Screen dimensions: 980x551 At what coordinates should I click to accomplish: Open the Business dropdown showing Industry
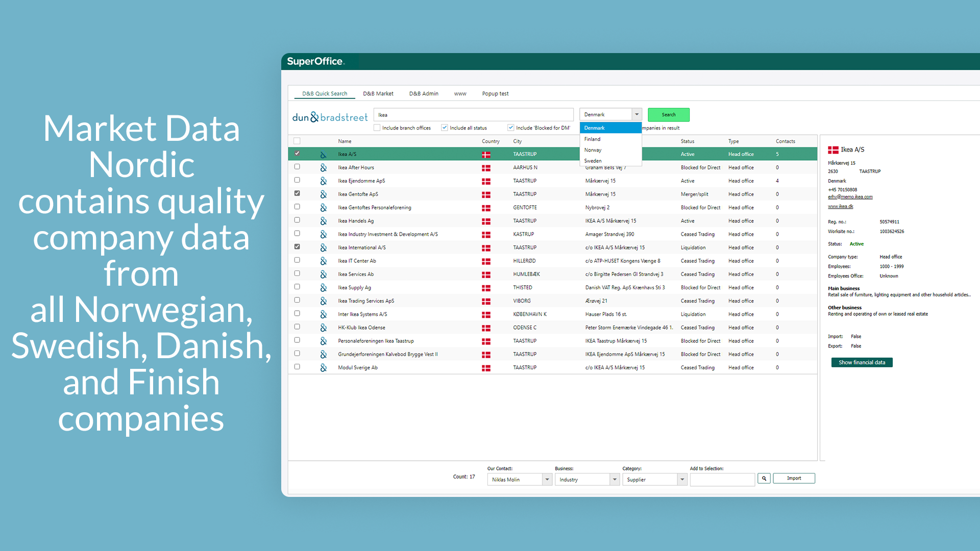[615, 480]
